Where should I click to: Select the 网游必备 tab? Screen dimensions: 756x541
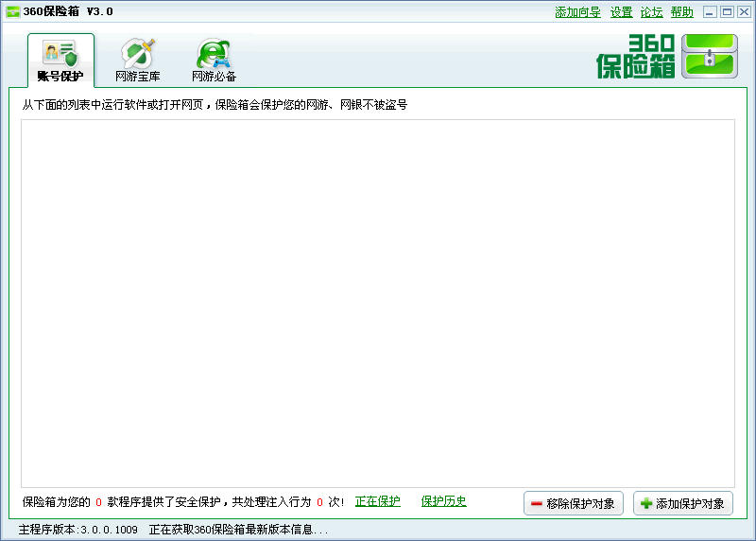pos(214,61)
